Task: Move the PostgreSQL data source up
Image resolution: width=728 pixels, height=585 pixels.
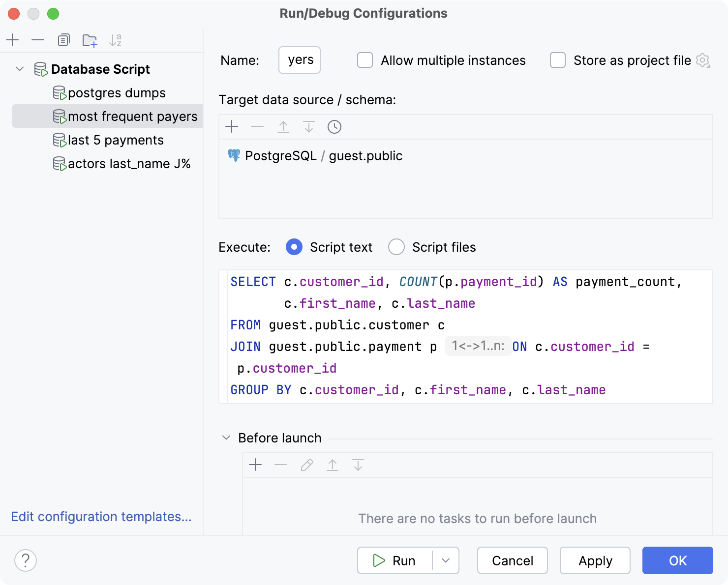Action: click(283, 127)
